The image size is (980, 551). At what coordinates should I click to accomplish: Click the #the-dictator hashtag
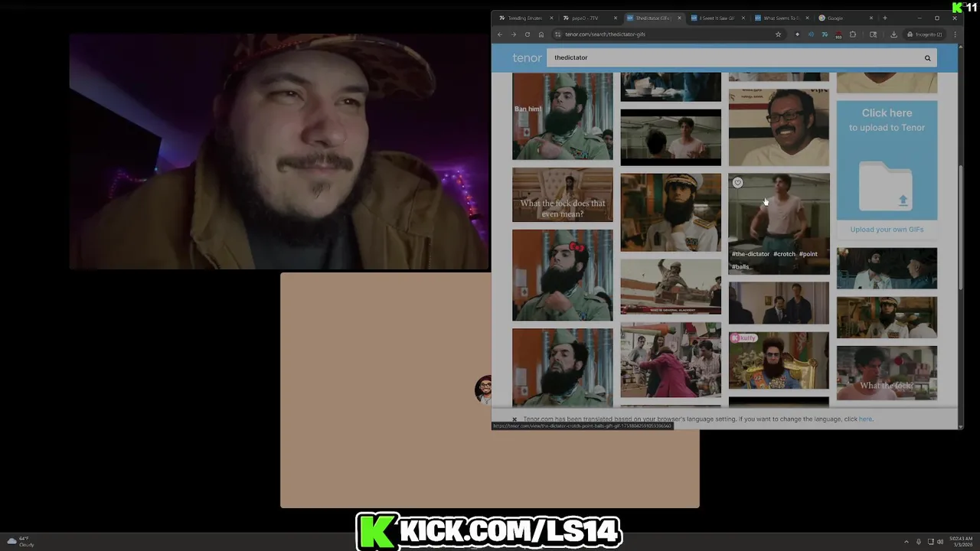(x=750, y=254)
